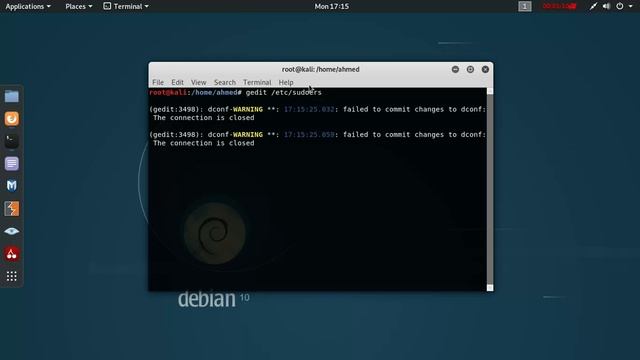Screen dimensions: 640x360
Task: Open the Help menu in terminal
Action: coord(286,82)
